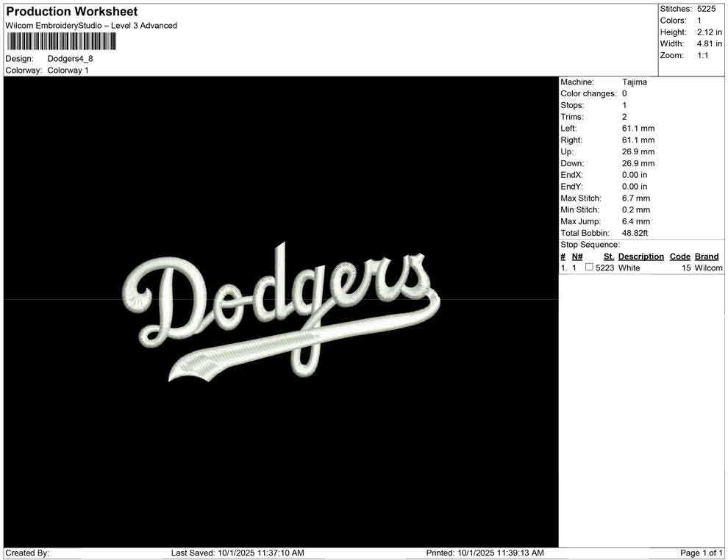This screenshot has height=560, width=728.
Task: Click the Min Stitch value '0.2 mm'
Action: pos(636,209)
